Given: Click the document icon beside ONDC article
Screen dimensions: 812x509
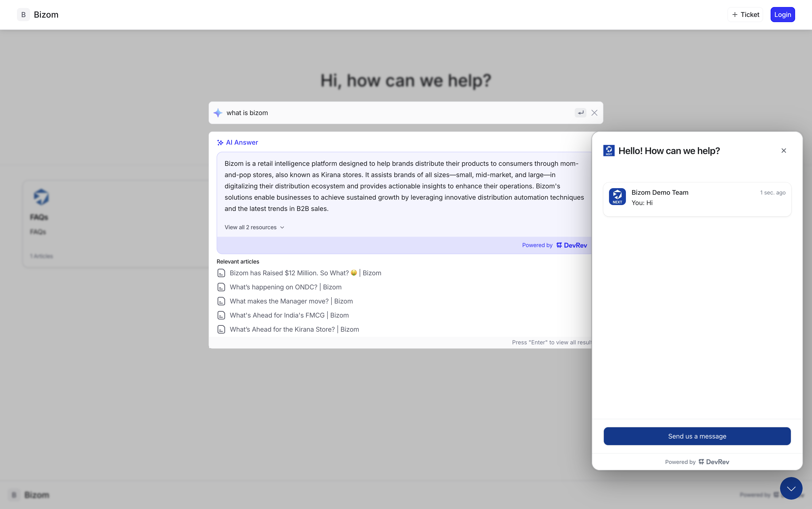Looking at the screenshot, I should point(221,287).
